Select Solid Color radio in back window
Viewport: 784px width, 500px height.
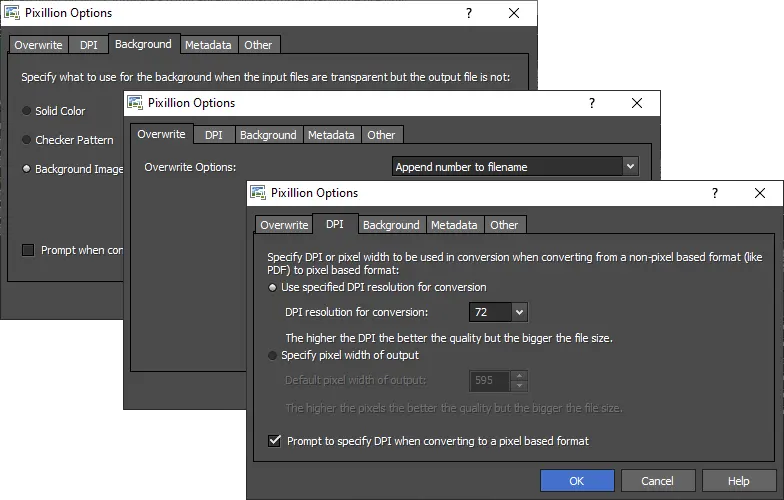point(26,110)
